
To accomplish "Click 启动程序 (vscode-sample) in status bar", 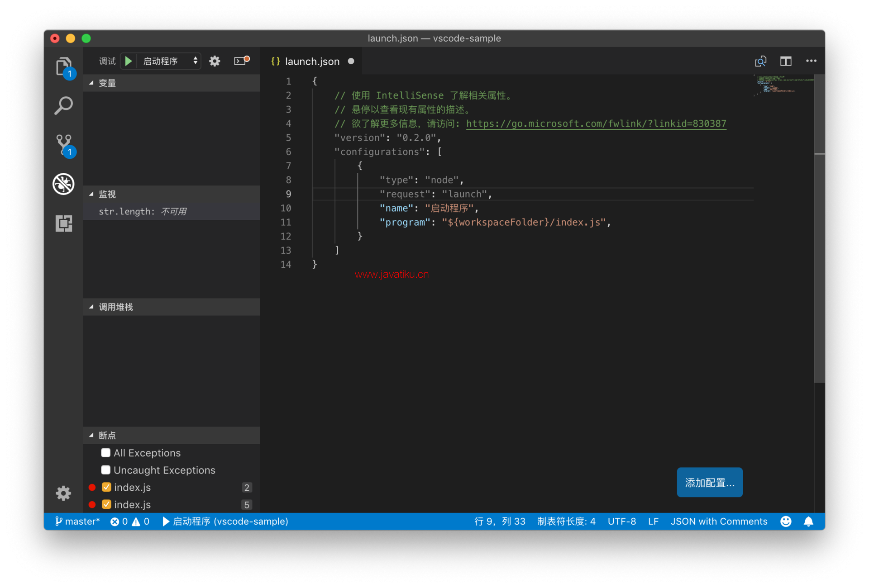I will (225, 522).
